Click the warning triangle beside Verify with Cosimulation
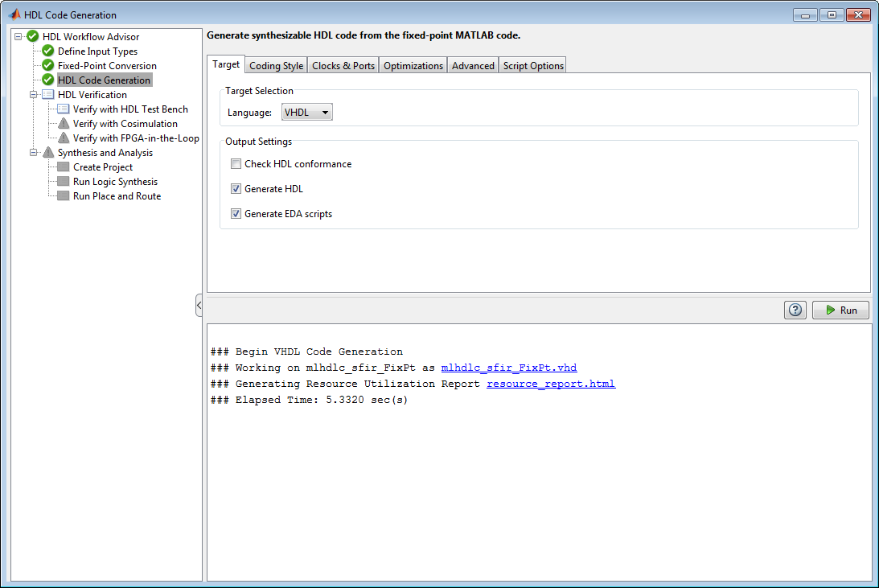879x588 pixels. pos(64,123)
